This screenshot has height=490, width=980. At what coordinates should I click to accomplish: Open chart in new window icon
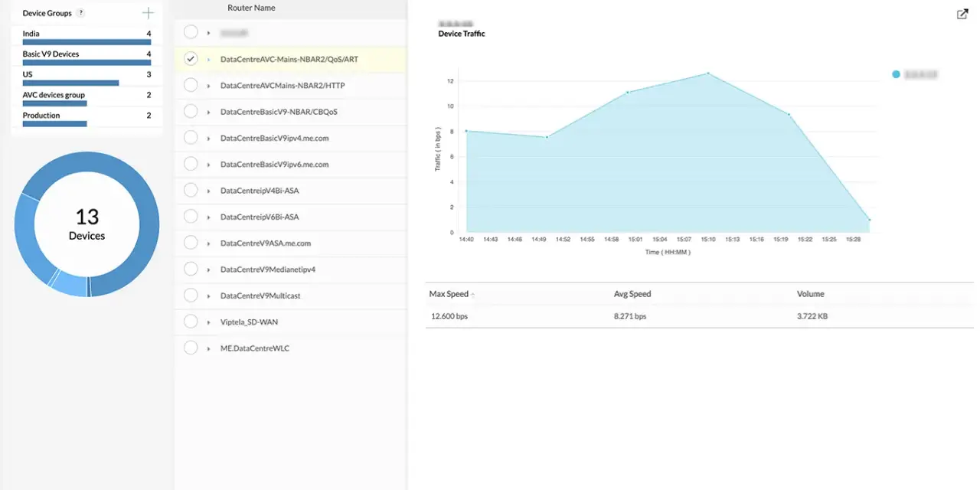[962, 14]
